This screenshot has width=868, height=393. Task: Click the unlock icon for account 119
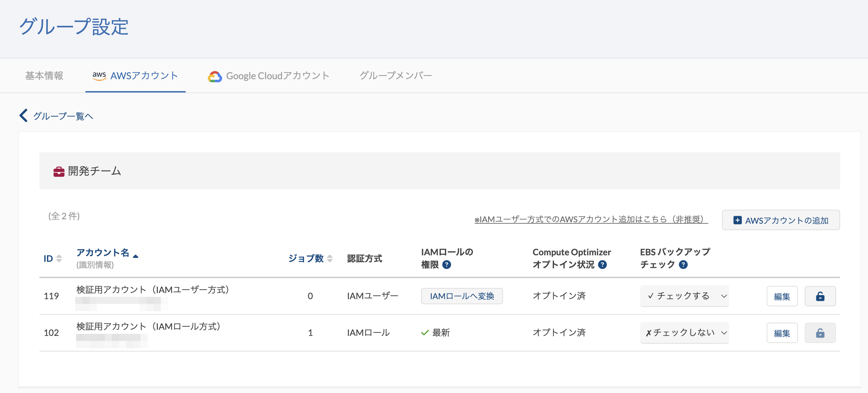pyautogui.click(x=820, y=296)
